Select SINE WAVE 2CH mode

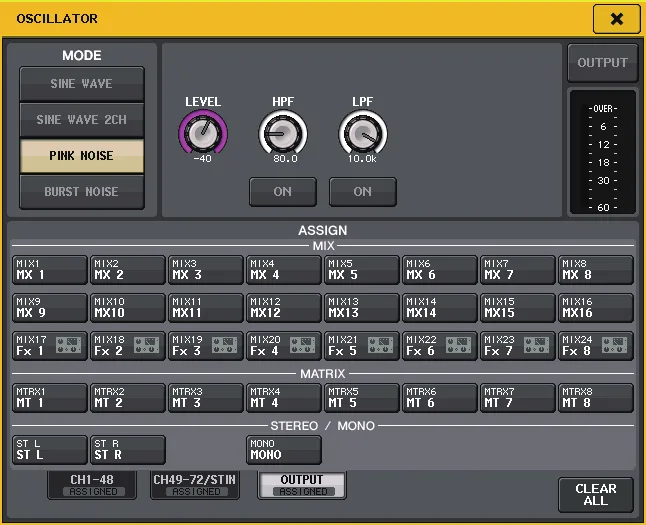(x=82, y=120)
